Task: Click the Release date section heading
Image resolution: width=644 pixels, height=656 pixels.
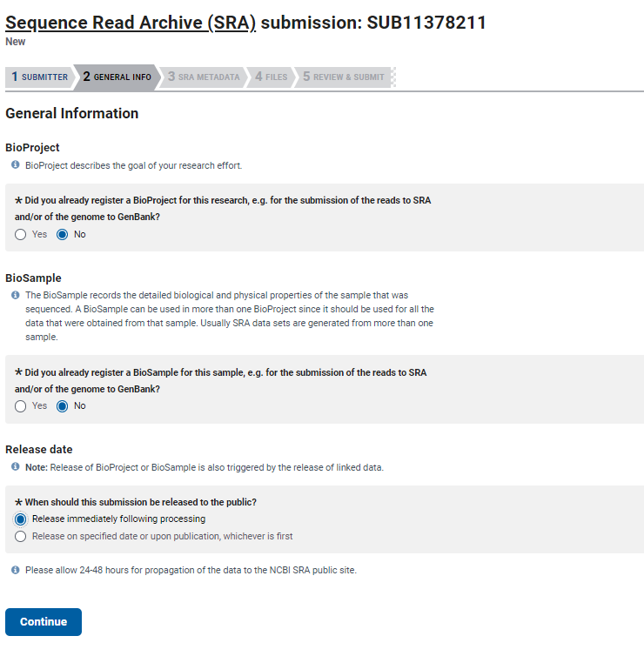Action: (39, 449)
